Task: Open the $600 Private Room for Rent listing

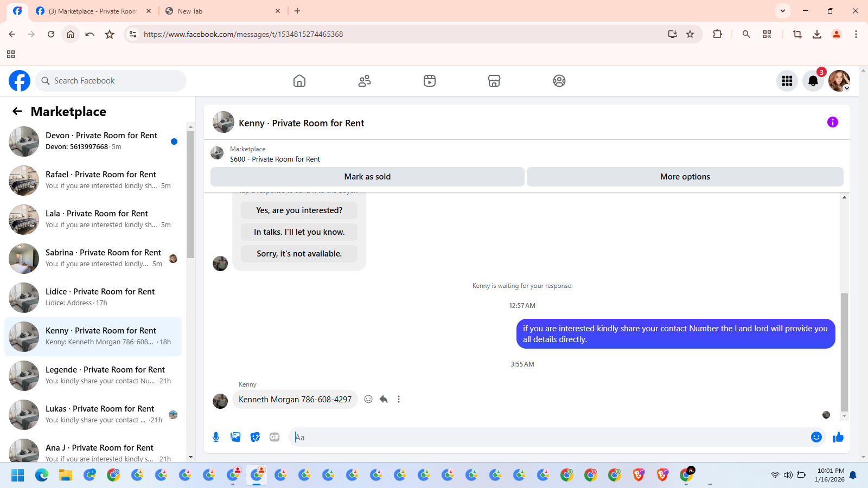Action: [x=275, y=159]
